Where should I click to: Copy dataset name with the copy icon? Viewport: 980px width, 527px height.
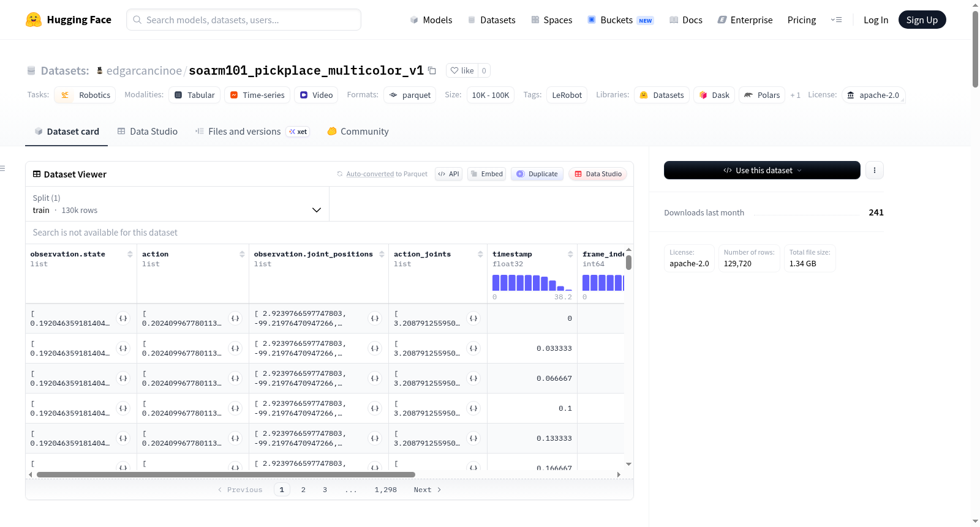tap(432, 70)
